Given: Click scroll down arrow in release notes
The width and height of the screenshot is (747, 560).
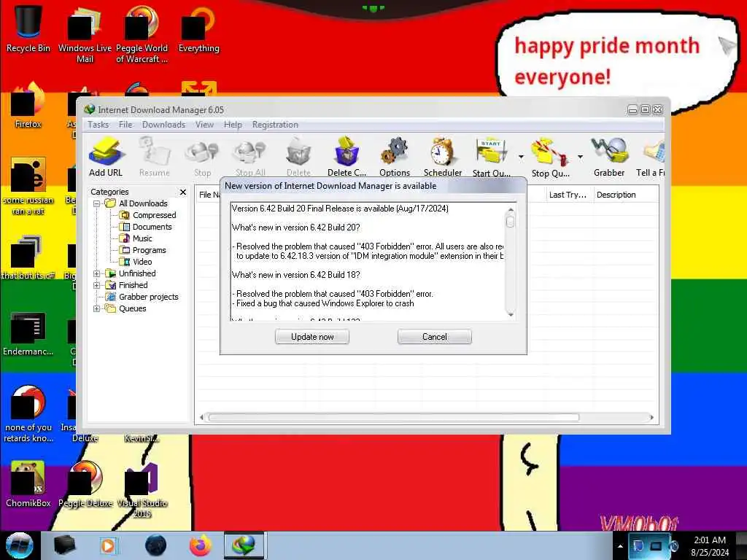Looking at the screenshot, I should (x=510, y=315).
